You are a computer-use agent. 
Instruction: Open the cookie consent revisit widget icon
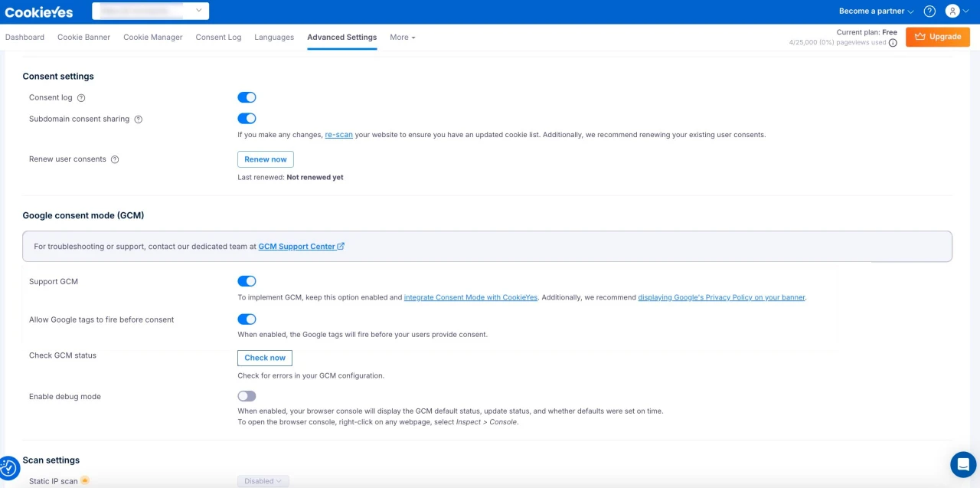(8, 468)
